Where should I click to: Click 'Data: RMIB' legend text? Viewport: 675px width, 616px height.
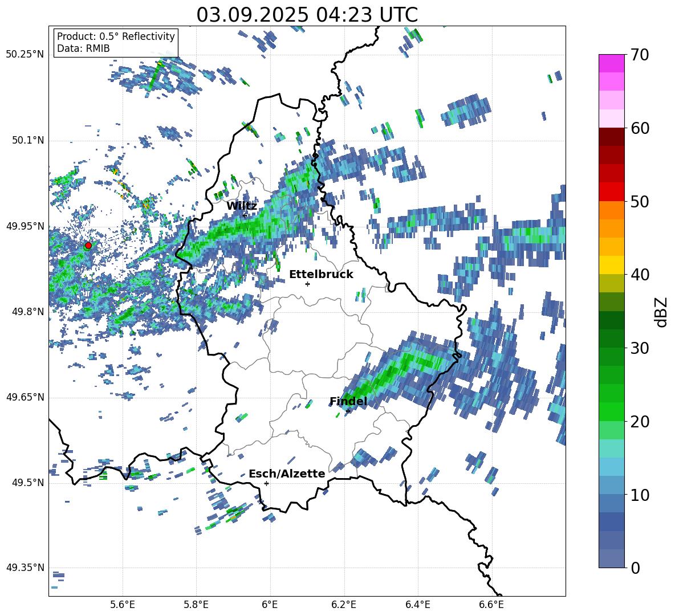tap(83, 48)
